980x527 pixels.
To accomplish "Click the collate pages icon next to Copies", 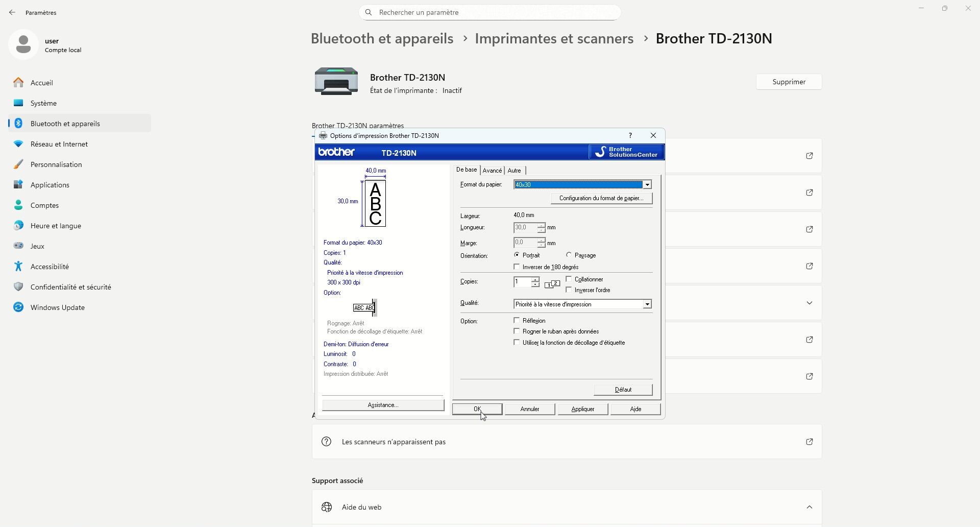I will (552, 284).
